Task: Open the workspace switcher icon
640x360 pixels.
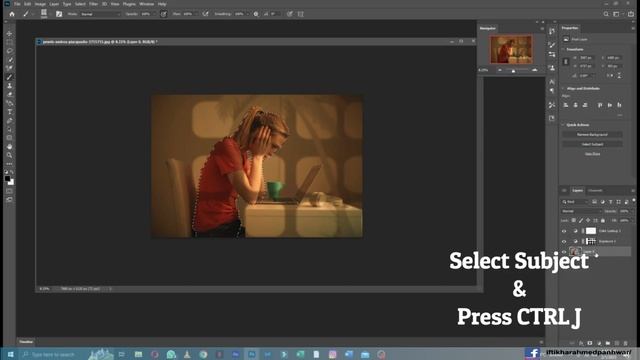Action: pyautogui.click(x=616, y=14)
